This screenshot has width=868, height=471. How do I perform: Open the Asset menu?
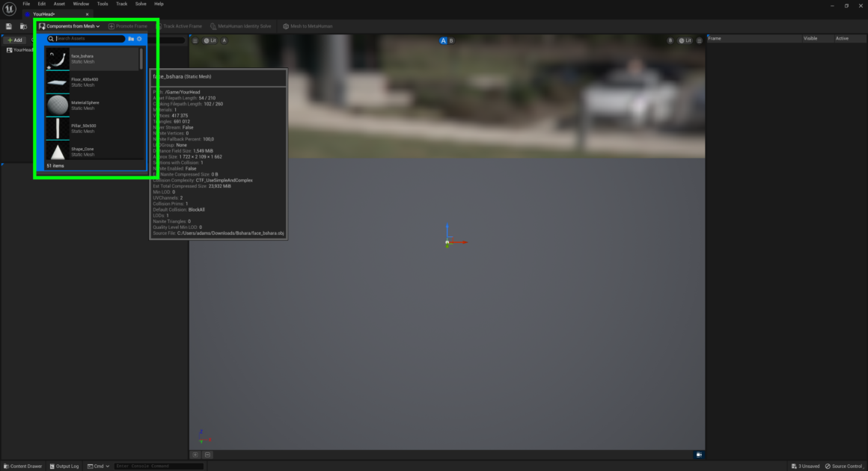59,4
